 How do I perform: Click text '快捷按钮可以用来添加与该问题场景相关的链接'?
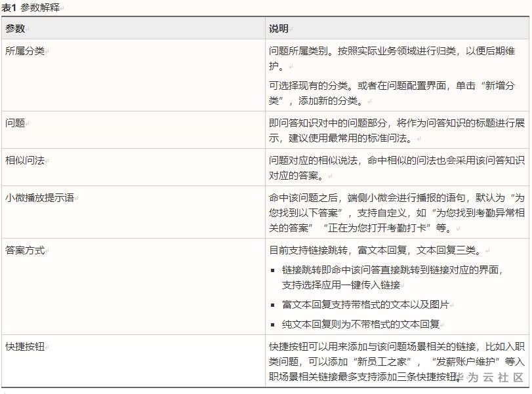372,347
